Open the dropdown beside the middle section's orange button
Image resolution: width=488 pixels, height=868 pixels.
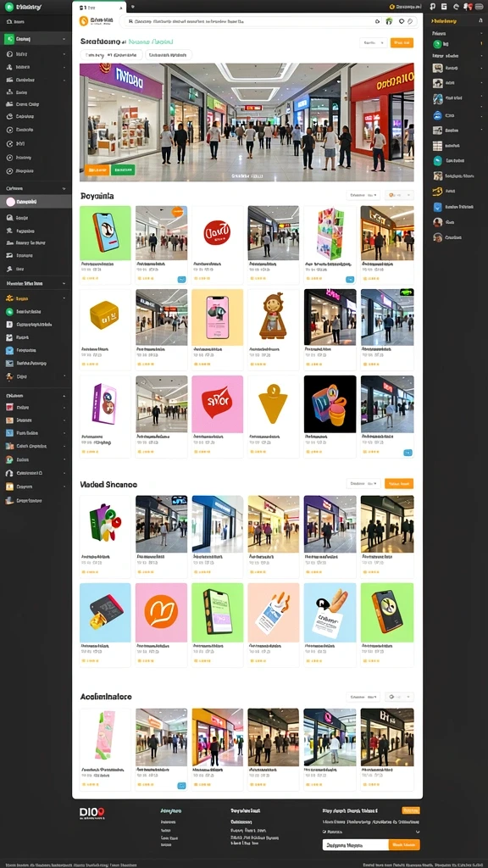[363, 483]
